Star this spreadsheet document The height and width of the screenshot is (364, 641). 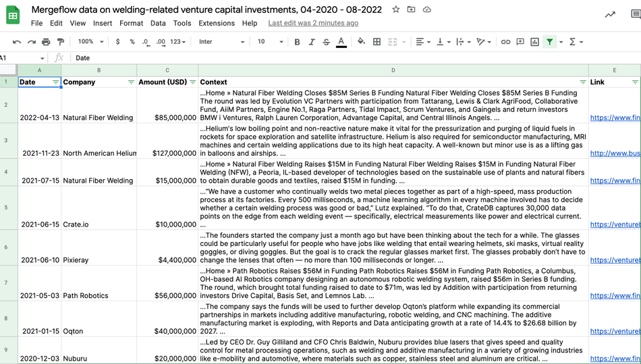395,9
